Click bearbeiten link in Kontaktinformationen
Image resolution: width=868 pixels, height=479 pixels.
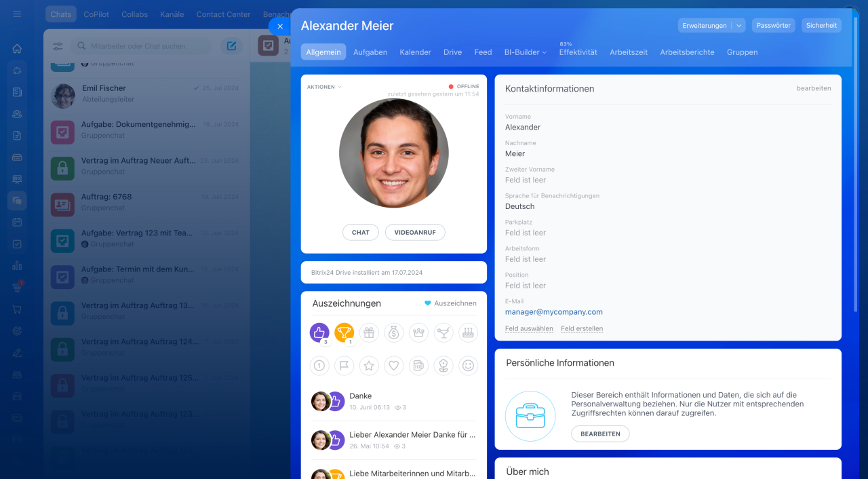coord(813,88)
